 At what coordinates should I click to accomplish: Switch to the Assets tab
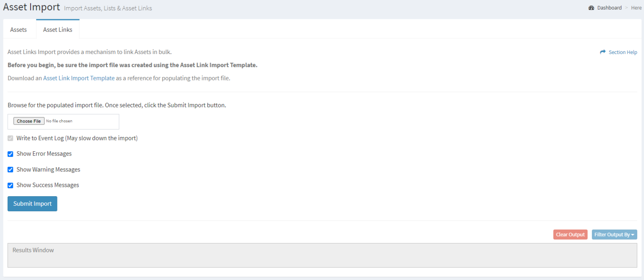(18, 29)
